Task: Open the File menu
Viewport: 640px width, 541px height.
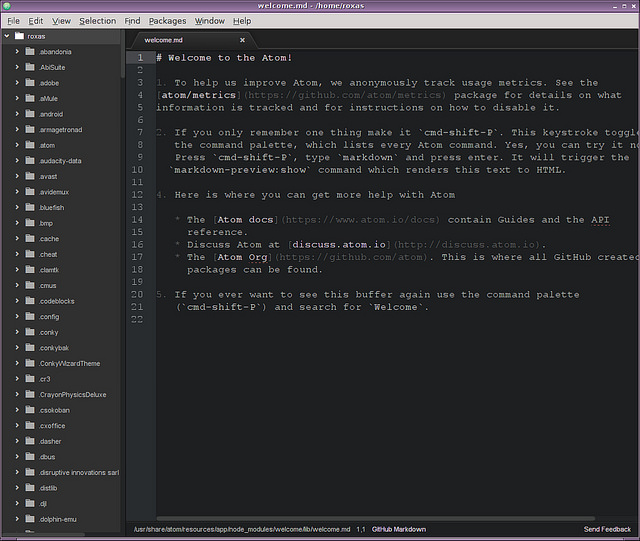Action: pyautogui.click(x=13, y=21)
